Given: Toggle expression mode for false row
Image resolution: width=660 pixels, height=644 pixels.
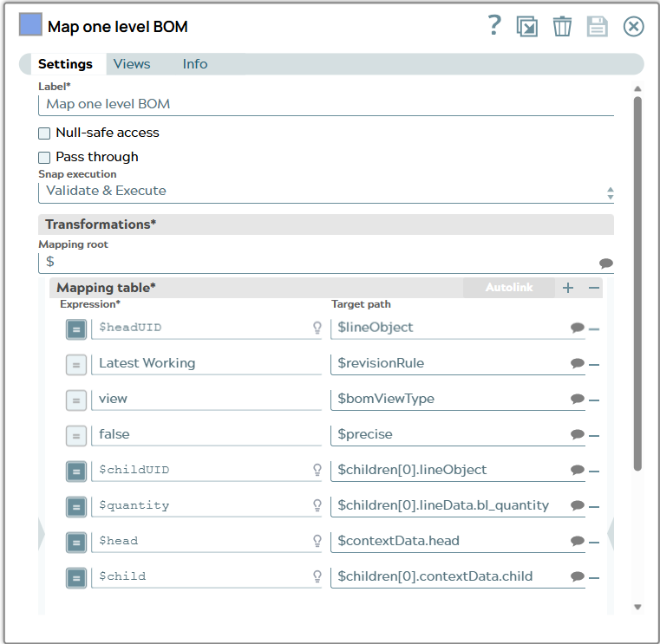Looking at the screenshot, I should [76, 436].
